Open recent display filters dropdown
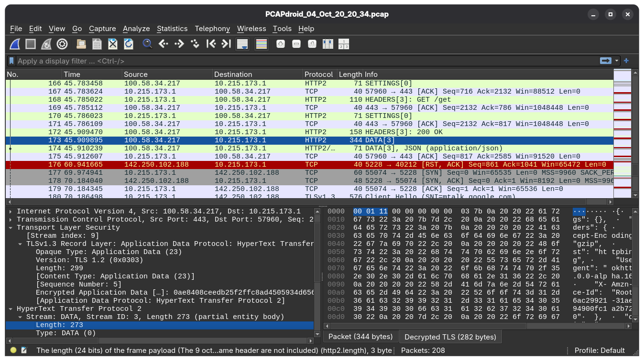 click(617, 61)
